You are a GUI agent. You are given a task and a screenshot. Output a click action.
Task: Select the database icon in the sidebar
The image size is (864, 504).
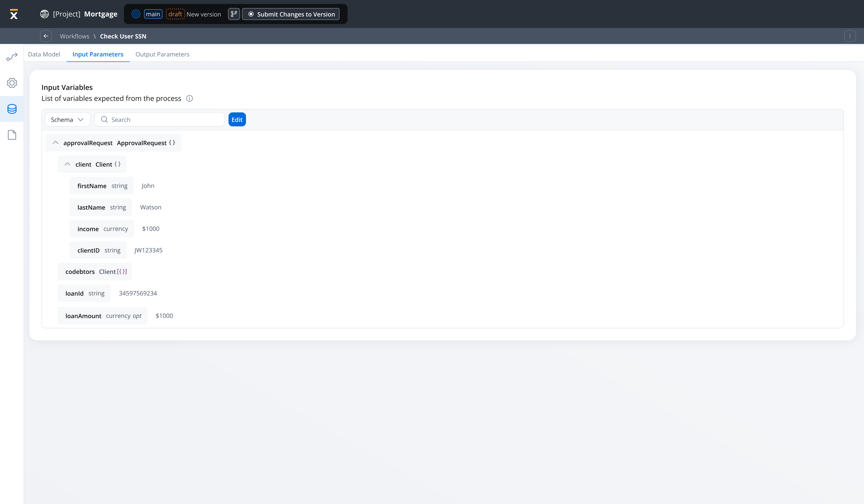tap(12, 109)
